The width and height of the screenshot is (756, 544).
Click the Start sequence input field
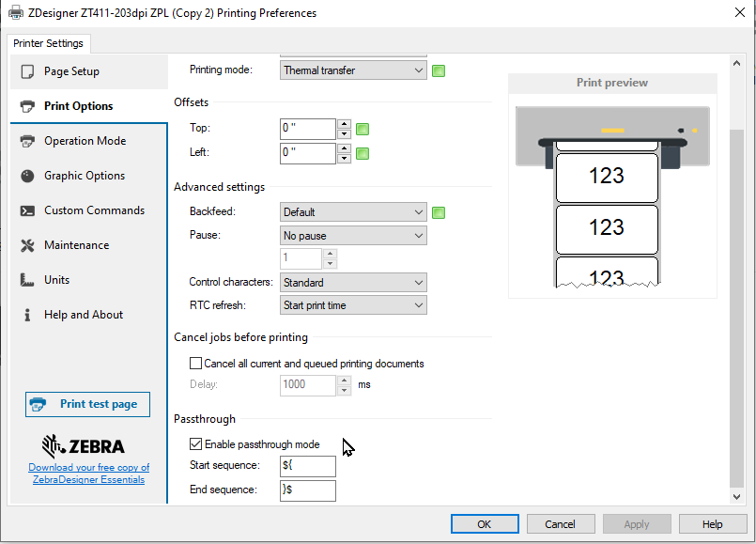[307, 466]
